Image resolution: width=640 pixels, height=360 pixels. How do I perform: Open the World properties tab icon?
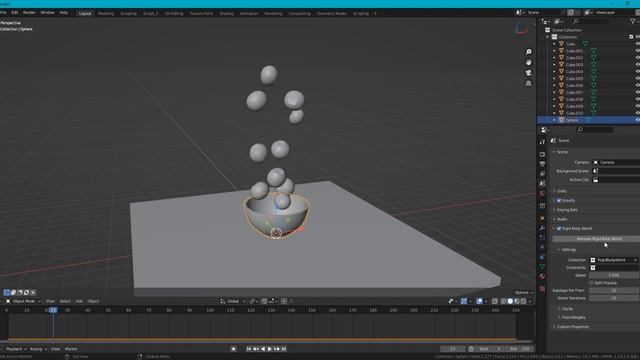[x=542, y=193]
